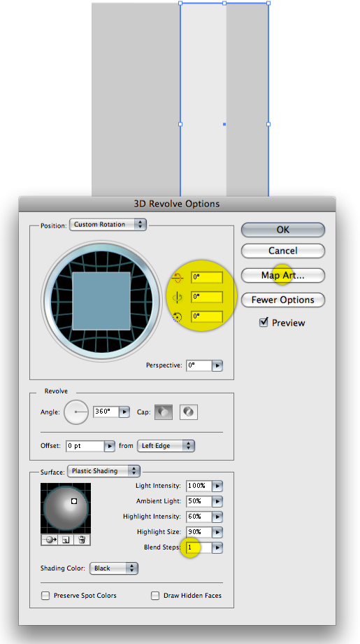Open the Shading Color Black dropdown
This screenshot has width=360, height=644.
(113, 568)
